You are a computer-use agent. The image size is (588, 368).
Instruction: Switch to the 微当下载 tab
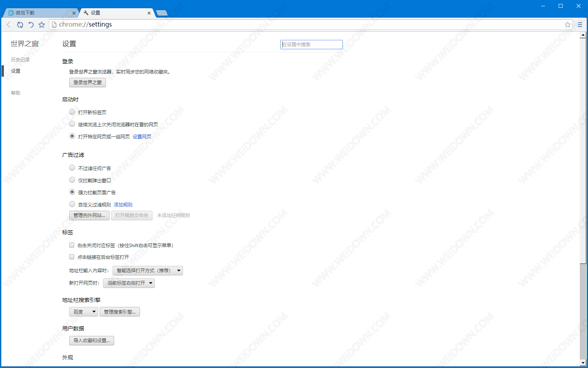pyautogui.click(x=41, y=13)
